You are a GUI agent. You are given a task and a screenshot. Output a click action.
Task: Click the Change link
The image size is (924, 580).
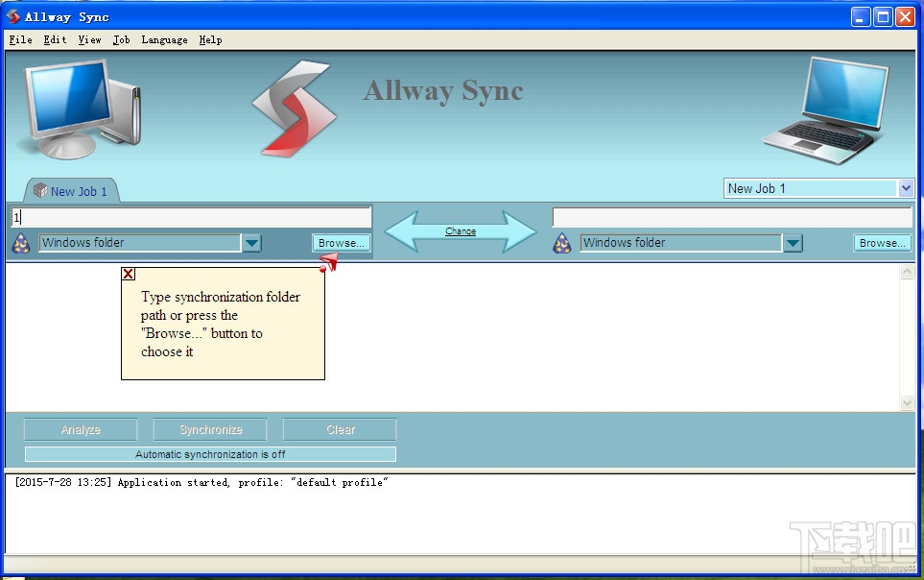[461, 231]
